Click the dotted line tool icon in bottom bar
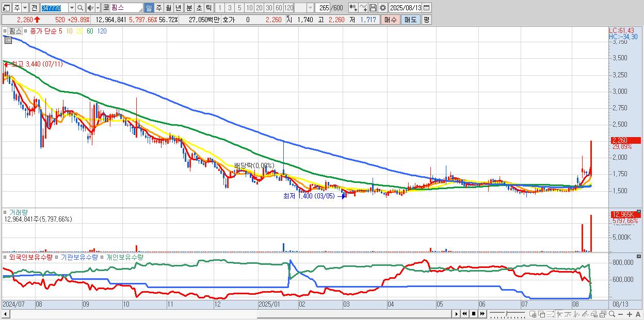This screenshot has width=644, height=320. 550,314
